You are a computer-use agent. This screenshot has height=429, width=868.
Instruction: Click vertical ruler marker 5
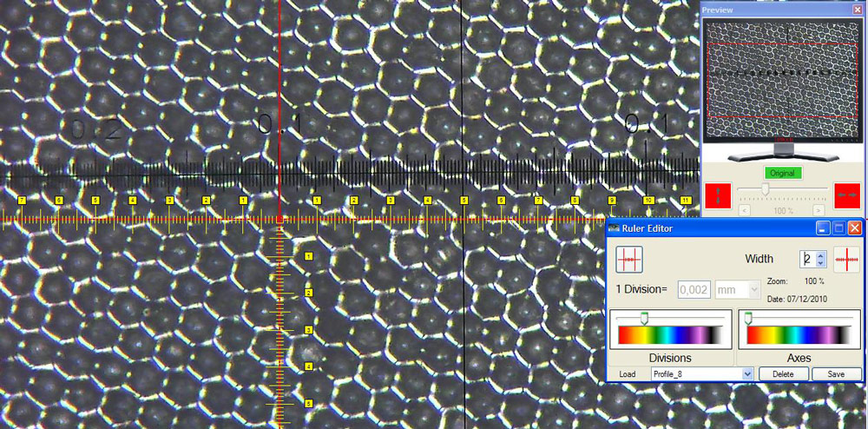[x=309, y=404]
